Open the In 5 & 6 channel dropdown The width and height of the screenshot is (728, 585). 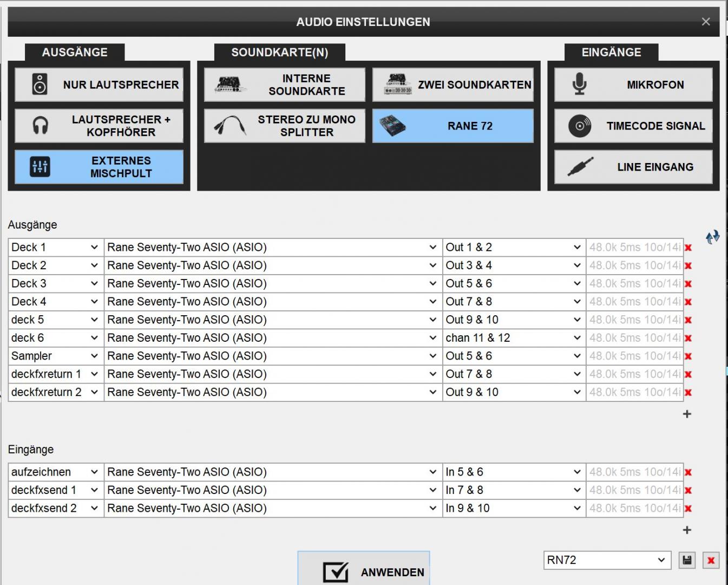point(514,472)
